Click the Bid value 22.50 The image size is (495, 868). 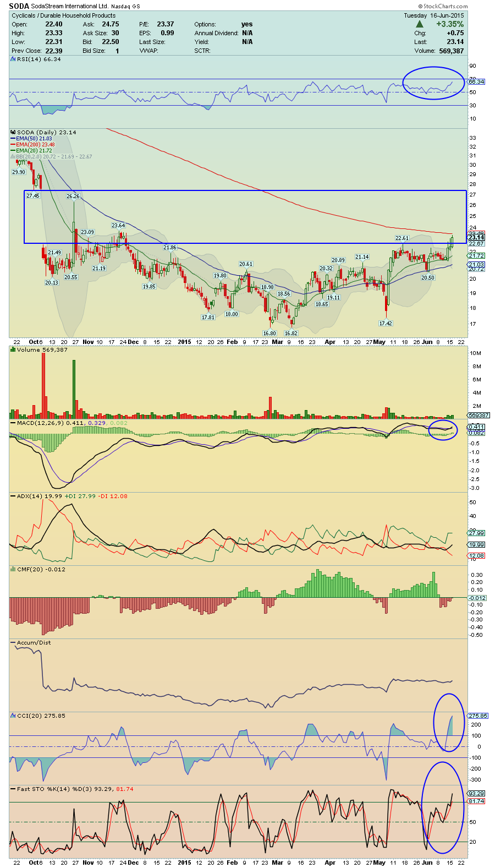[111, 42]
